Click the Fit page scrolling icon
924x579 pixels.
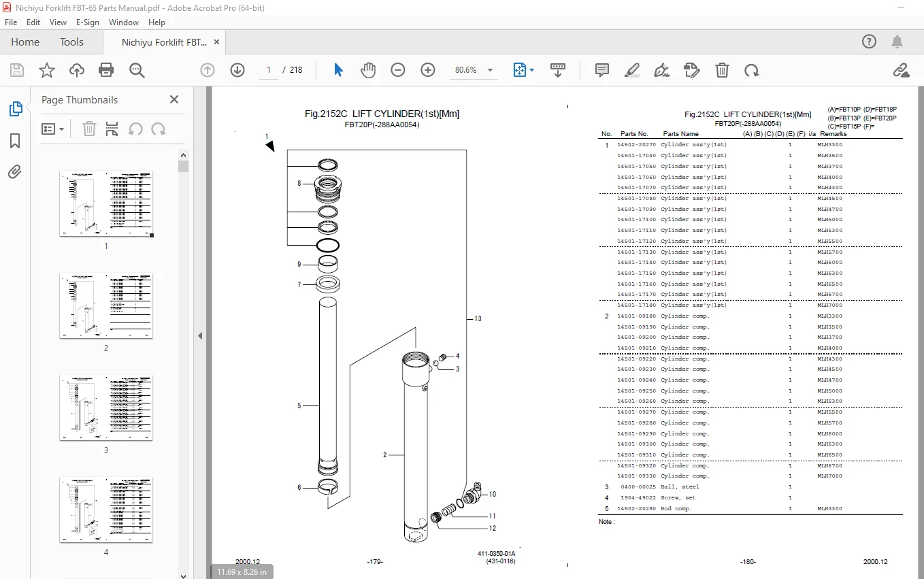(520, 70)
